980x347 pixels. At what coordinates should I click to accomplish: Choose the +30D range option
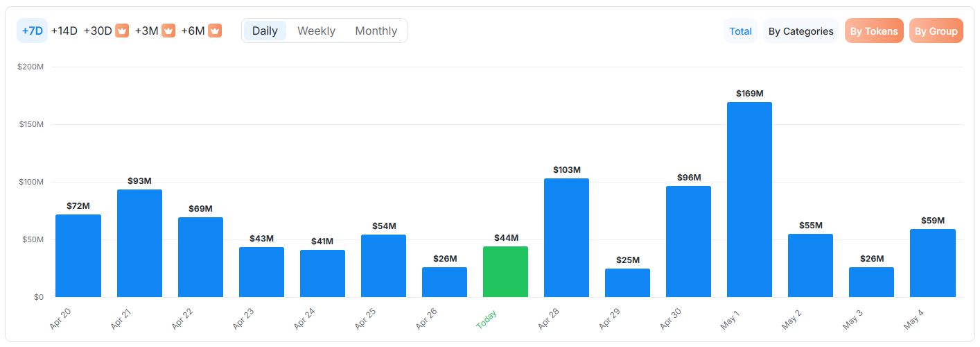(98, 31)
